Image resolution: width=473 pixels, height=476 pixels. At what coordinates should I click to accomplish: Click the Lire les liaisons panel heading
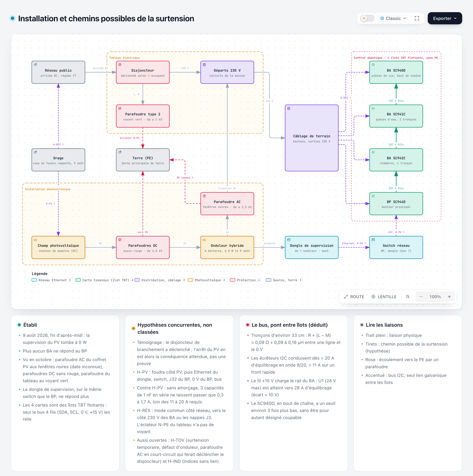point(384,325)
